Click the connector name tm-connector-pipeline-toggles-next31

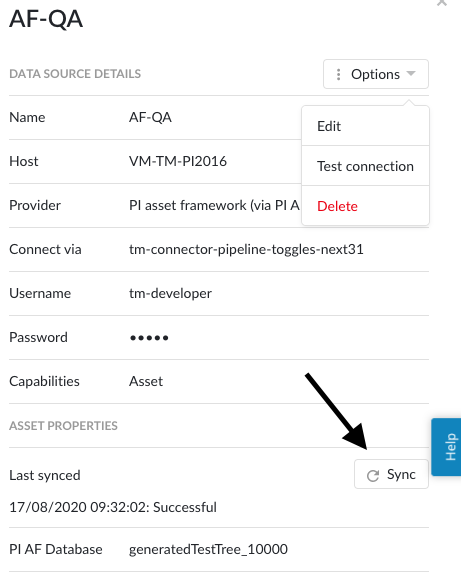[246, 249]
